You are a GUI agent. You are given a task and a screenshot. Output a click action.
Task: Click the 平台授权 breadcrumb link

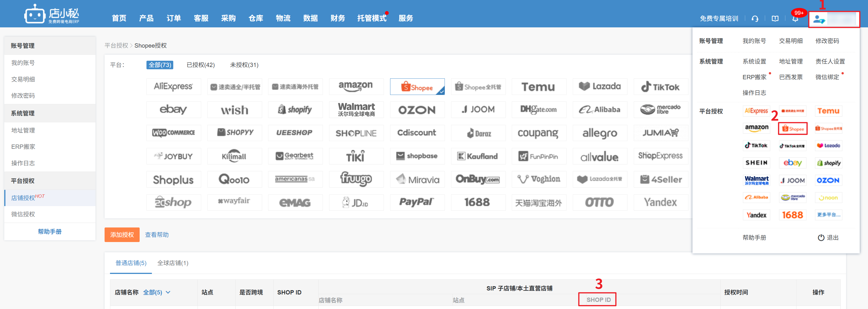click(116, 46)
